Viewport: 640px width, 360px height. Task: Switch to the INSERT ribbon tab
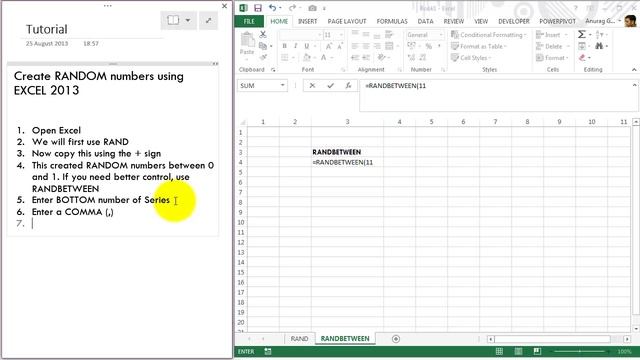[x=307, y=21]
